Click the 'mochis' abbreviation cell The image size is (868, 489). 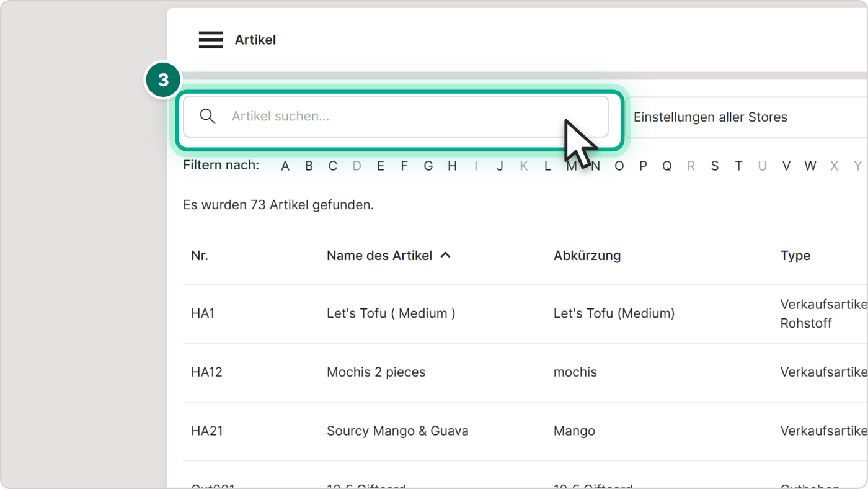[x=575, y=372]
